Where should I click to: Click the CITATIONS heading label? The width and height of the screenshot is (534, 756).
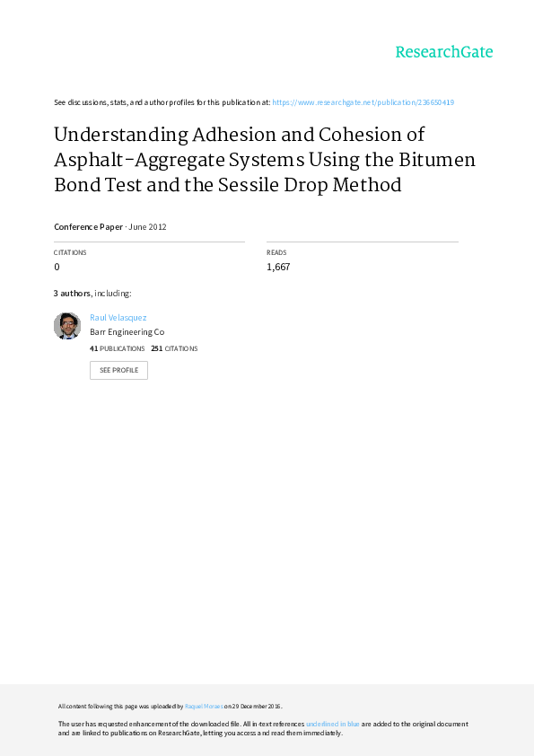pos(70,252)
